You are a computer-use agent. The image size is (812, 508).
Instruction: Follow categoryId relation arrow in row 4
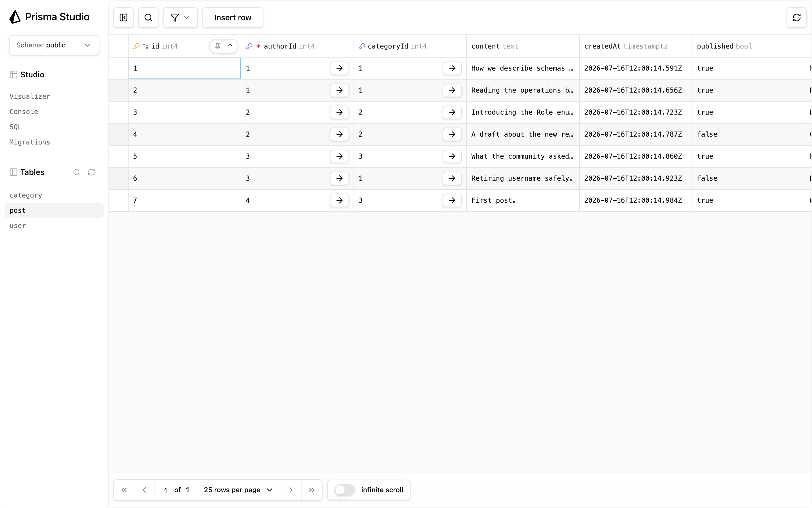click(452, 134)
